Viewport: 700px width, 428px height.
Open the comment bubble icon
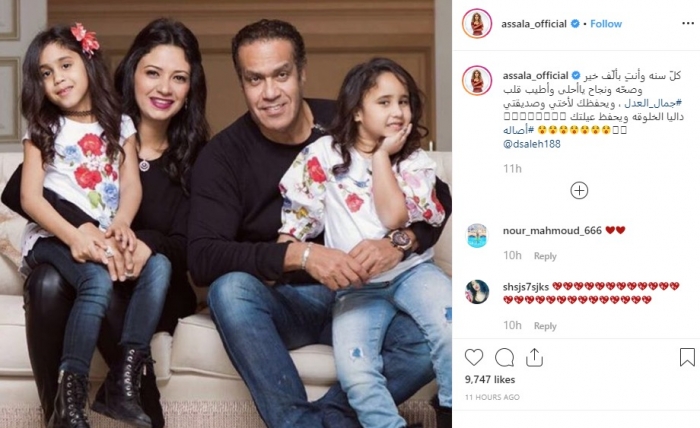(504, 357)
